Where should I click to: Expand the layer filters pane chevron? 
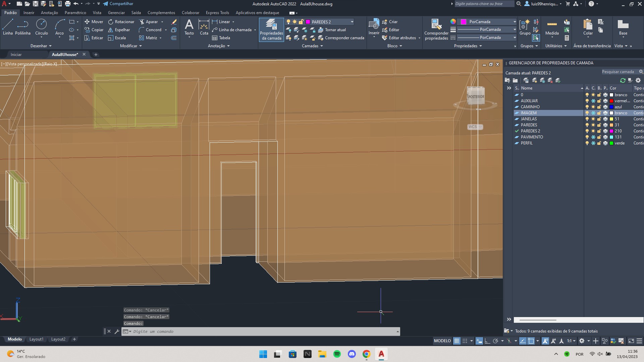509,88
